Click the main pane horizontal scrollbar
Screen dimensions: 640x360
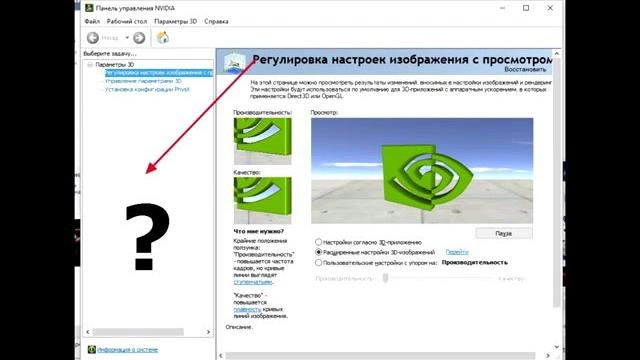pyautogui.click(x=380, y=356)
